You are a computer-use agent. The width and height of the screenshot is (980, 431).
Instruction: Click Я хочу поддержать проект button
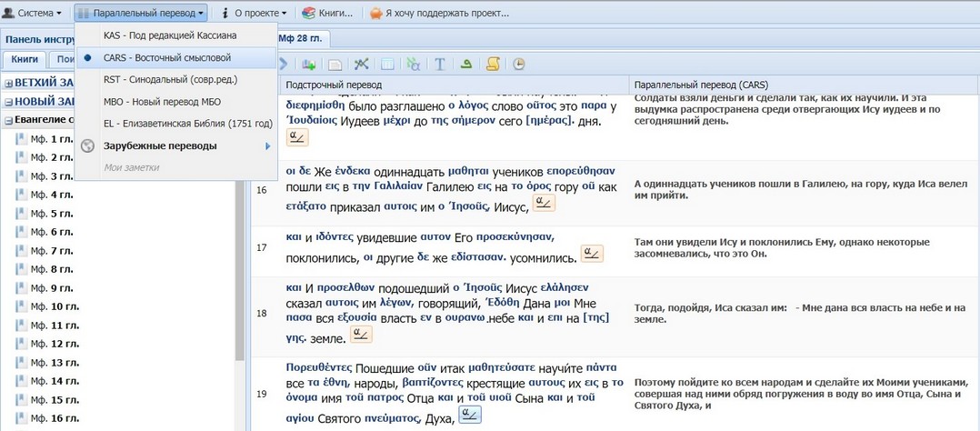click(x=438, y=13)
